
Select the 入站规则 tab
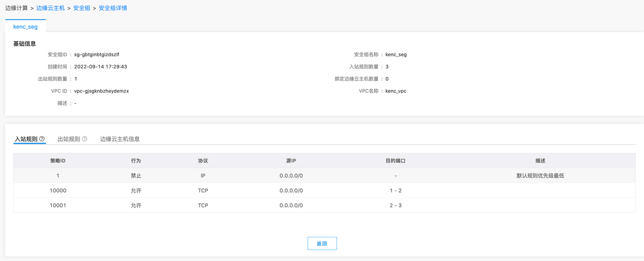(x=26, y=139)
